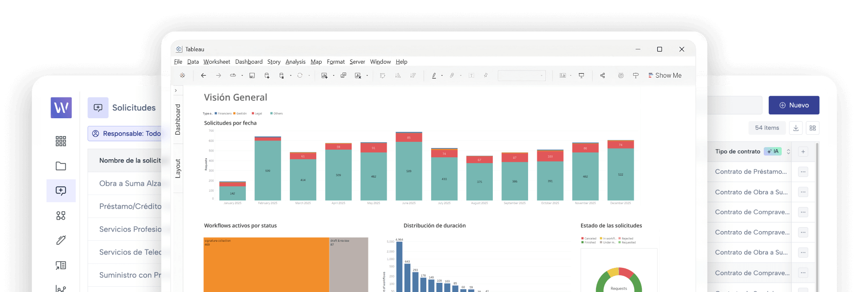Click the Nuevo button
868x292 pixels.
pos(794,105)
